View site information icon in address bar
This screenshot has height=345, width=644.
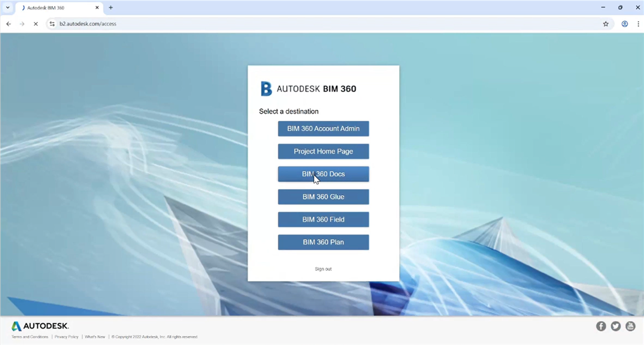pos(52,24)
